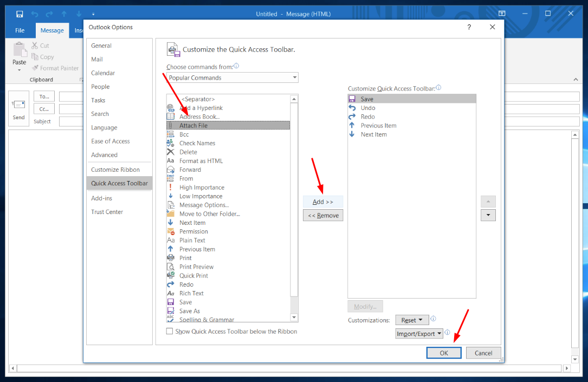Click Undo icon in message title bar
Viewport: 588px width, 382px height.
[35, 14]
